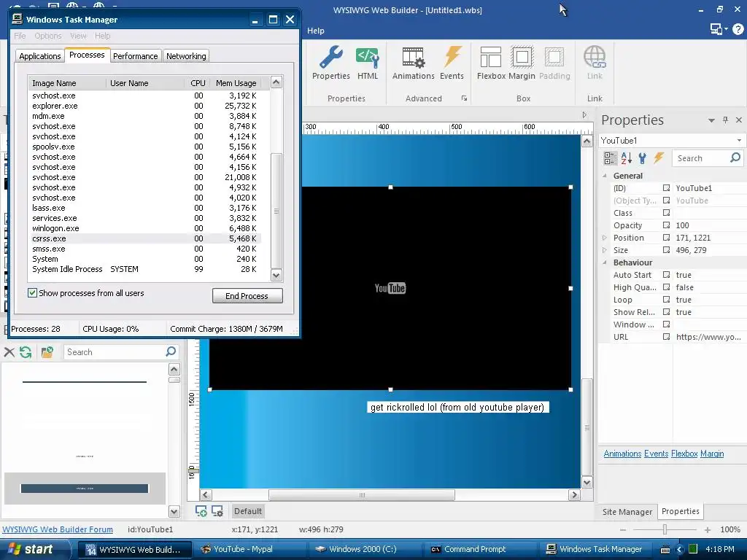Adjust the zoom slider handle

click(x=665, y=529)
